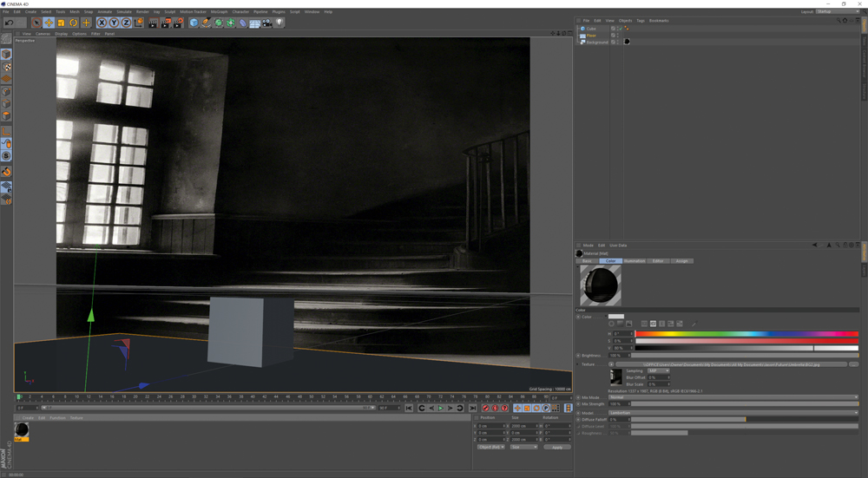The width and height of the screenshot is (868, 478).
Task: Toggle the X axis lock
Action: coord(102,23)
